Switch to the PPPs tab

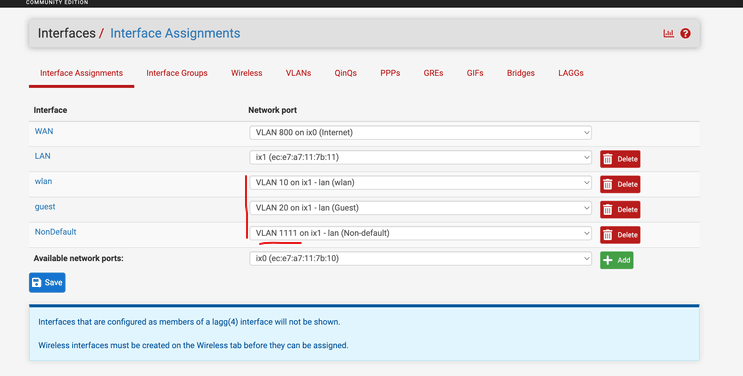click(390, 73)
